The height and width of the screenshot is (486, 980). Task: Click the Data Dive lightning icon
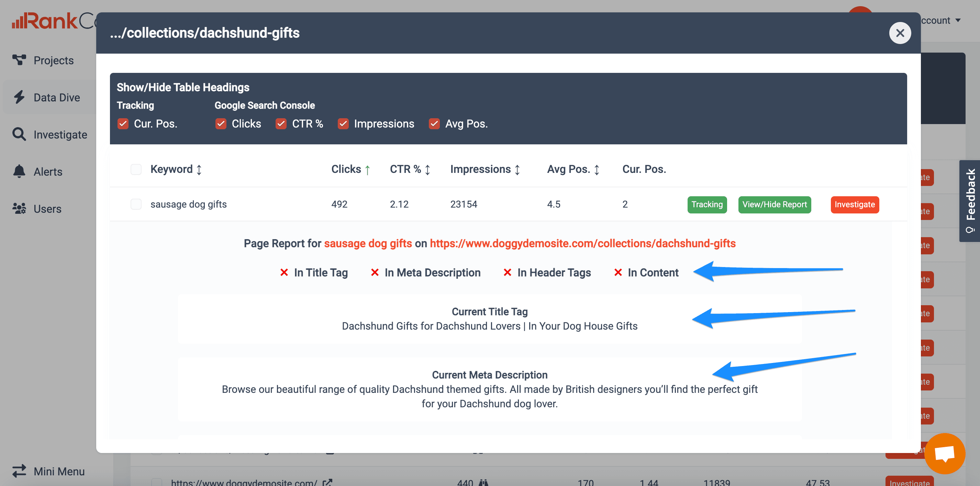point(19,97)
